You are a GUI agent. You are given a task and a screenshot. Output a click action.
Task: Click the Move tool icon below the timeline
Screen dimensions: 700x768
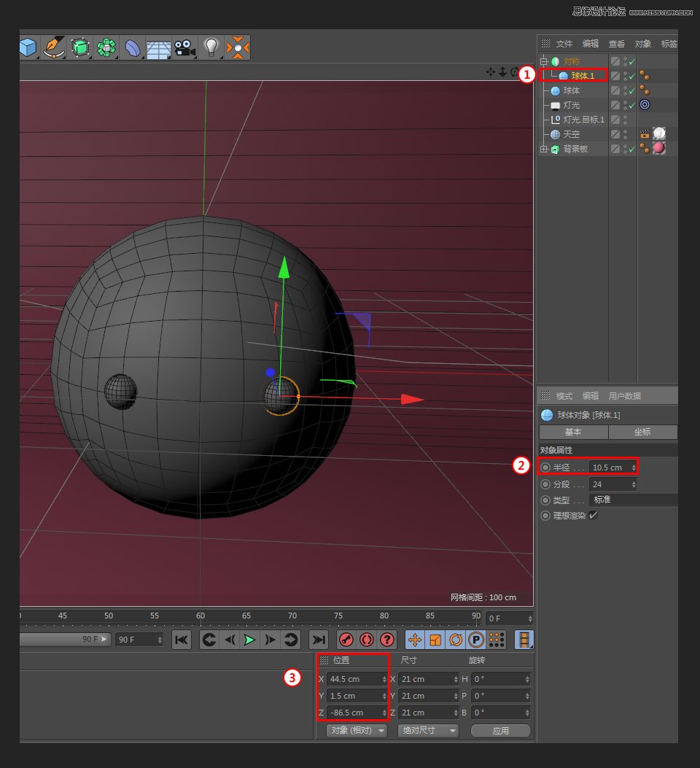click(414, 640)
